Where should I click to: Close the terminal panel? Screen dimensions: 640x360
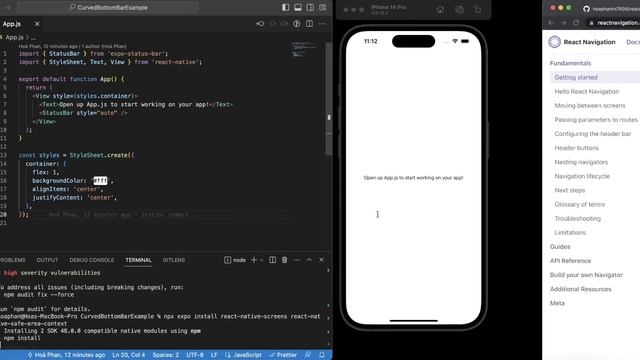click(x=322, y=260)
